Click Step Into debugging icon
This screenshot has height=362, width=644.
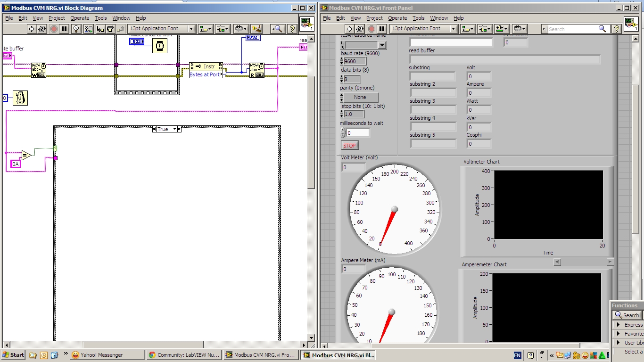pos(100,29)
